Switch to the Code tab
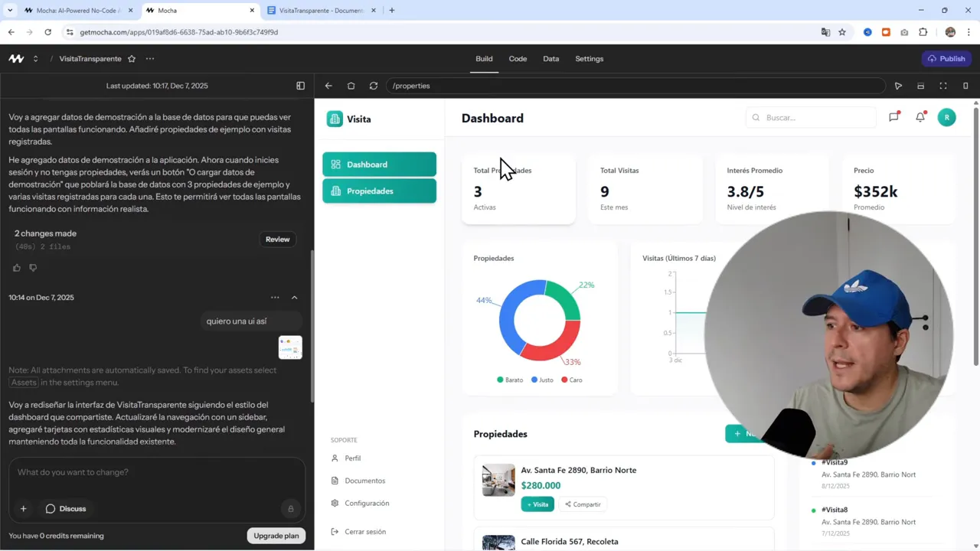 pyautogui.click(x=518, y=58)
